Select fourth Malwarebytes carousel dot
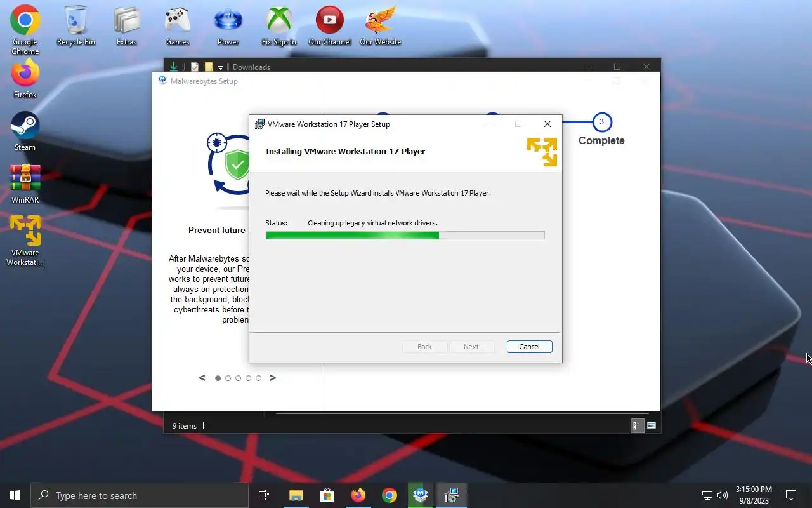The width and height of the screenshot is (812, 508). (x=249, y=378)
